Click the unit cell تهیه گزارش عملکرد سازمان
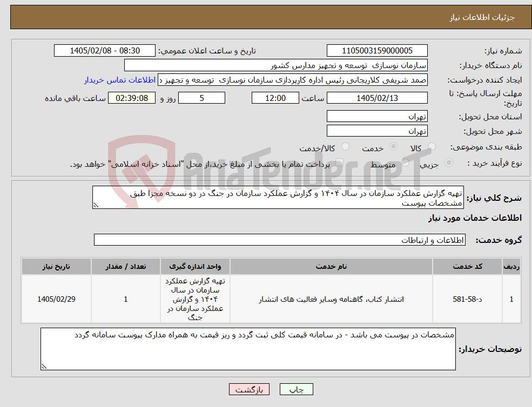The image size is (532, 407). tap(195, 299)
